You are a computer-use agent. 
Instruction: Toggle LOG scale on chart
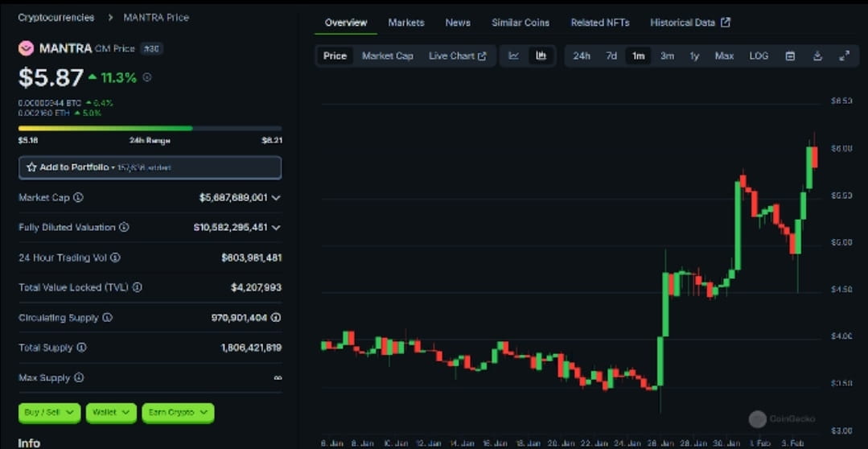point(759,56)
